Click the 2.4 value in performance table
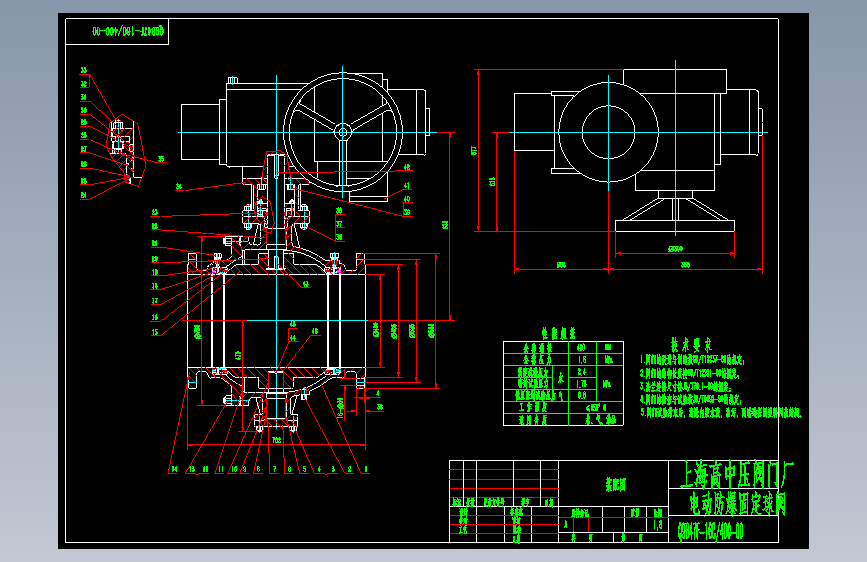This screenshot has height=562, width=867. [582, 372]
